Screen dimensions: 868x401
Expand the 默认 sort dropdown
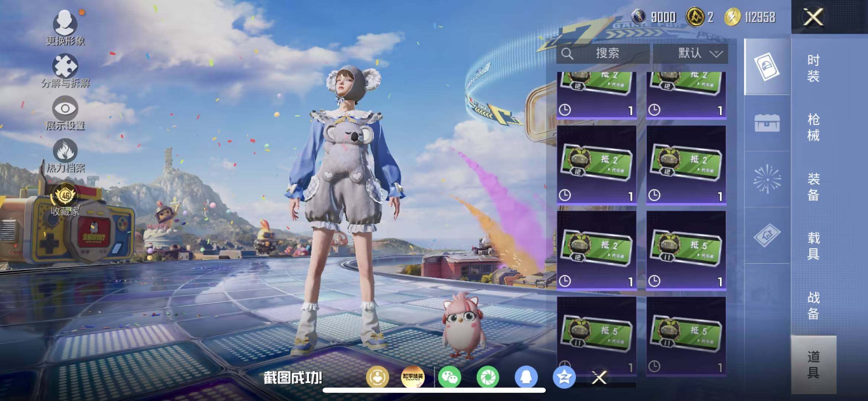[690, 53]
